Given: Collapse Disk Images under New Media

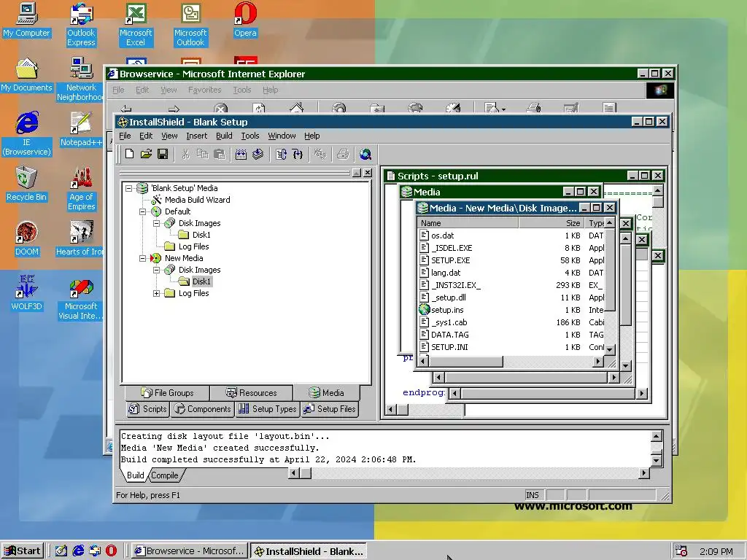Looking at the screenshot, I should click(x=156, y=270).
